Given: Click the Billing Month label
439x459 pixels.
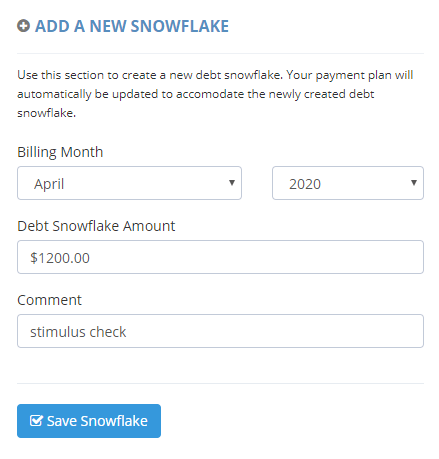Looking at the screenshot, I should tap(60, 152).
